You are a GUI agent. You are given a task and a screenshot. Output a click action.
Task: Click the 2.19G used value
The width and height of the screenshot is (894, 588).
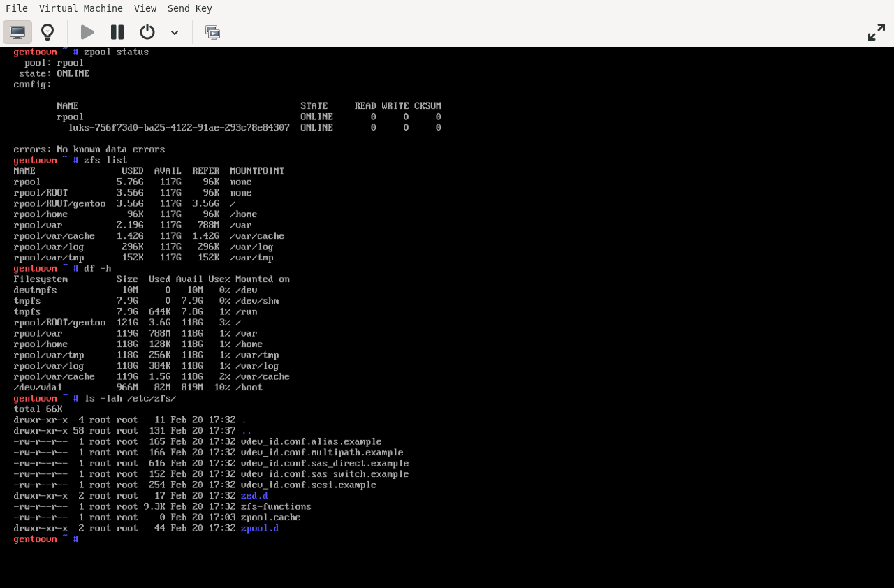[x=130, y=225]
